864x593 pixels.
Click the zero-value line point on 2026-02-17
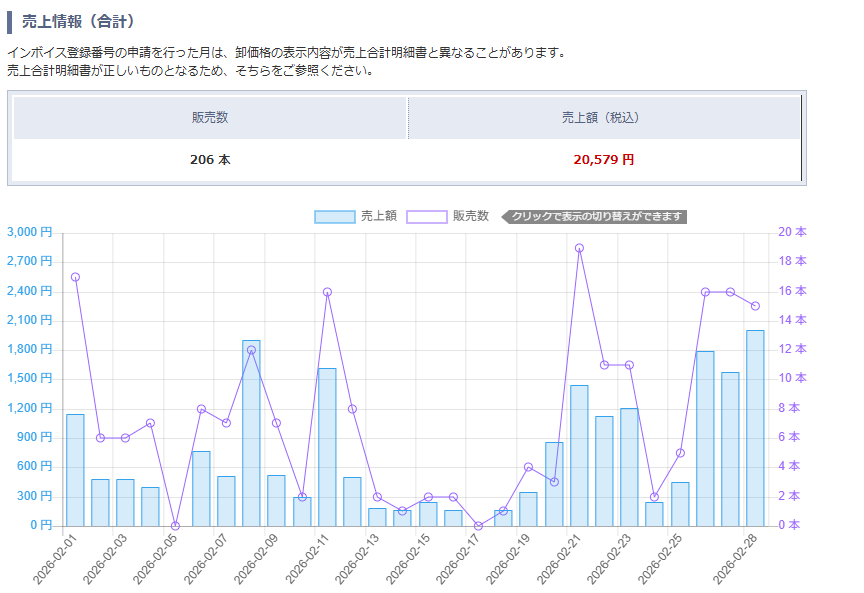tap(478, 526)
